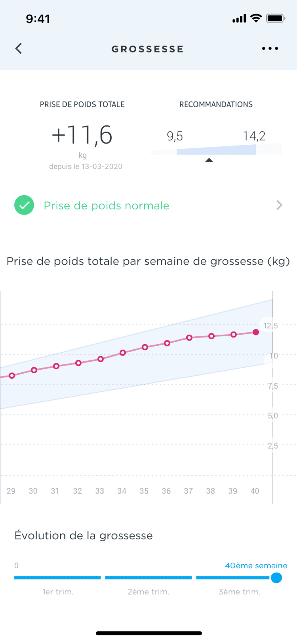Tap the Wi-Fi status icon
The height and width of the screenshot is (644, 297).
click(x=256, y=18)
